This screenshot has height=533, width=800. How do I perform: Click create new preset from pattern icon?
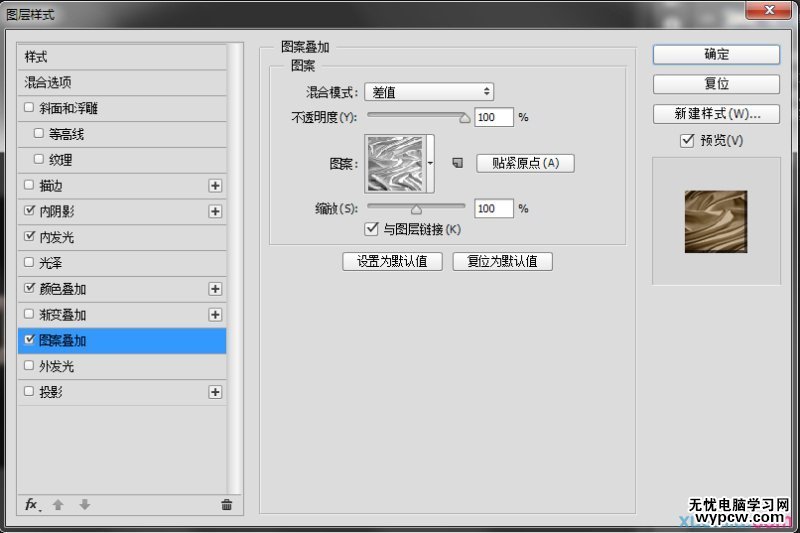[458, 163]
